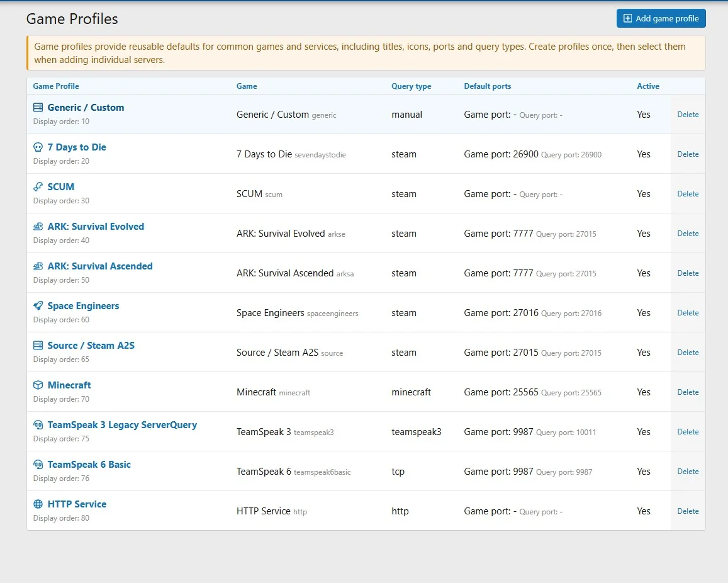Click 'Display order: 10' under Generic / Custom
This screenshot has height=583, width=728.
[x=61, y=122]
